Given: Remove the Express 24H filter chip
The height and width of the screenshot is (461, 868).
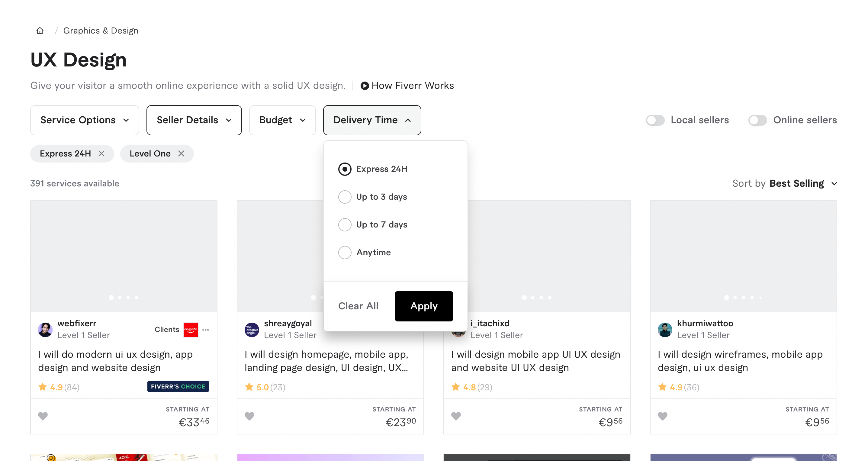Looking at the screenshot, I should tap(101, 154).
